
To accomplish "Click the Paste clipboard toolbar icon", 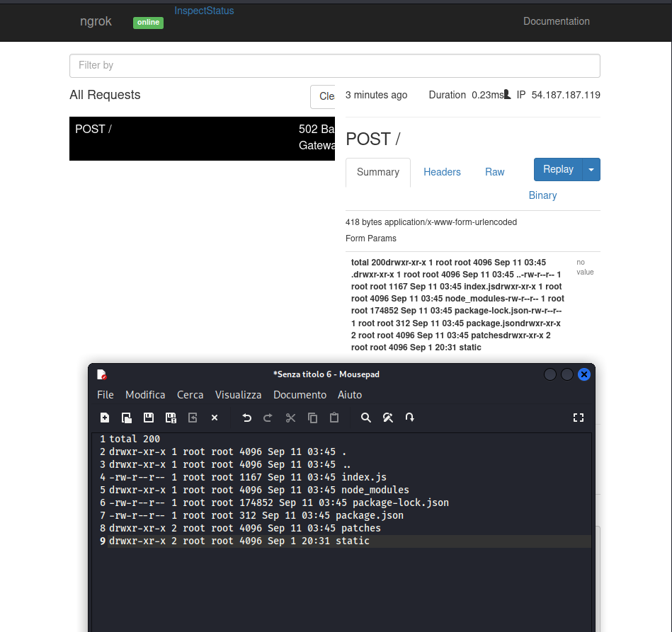I will (334, 418).
